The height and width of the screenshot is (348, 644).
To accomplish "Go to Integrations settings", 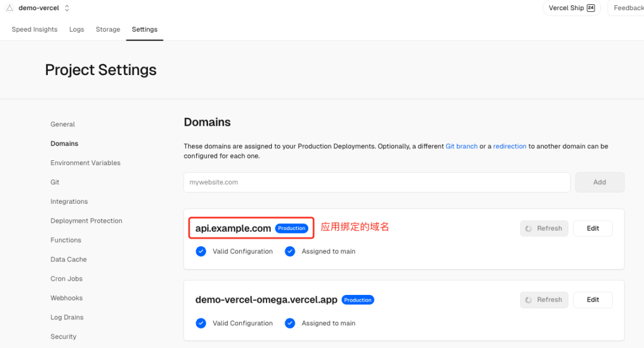I will [x=69, y=201].
